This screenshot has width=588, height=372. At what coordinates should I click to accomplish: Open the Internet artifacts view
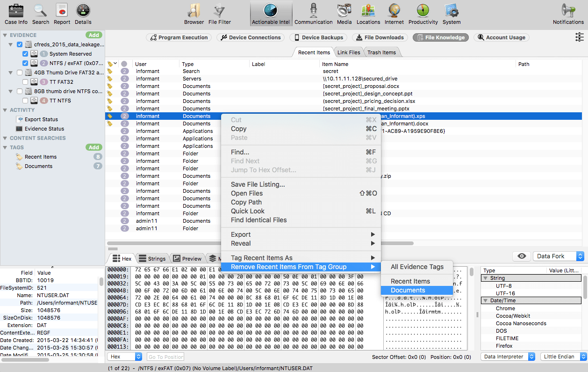[394, 13]
